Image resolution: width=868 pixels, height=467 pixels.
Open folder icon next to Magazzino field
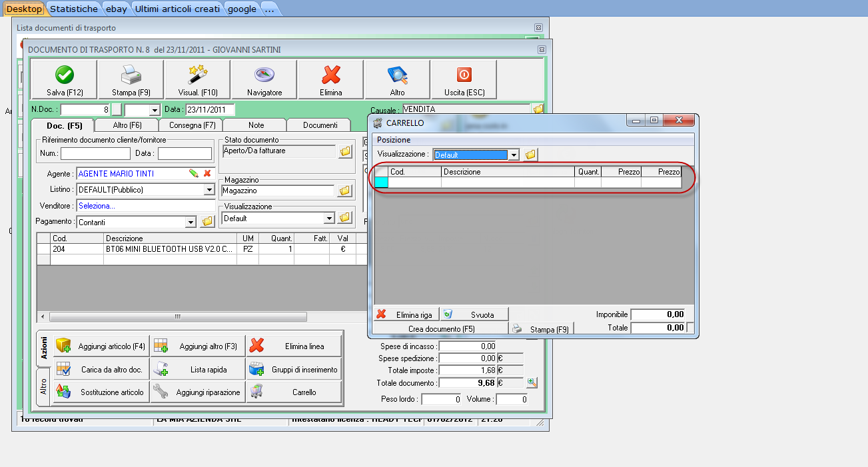344,191
